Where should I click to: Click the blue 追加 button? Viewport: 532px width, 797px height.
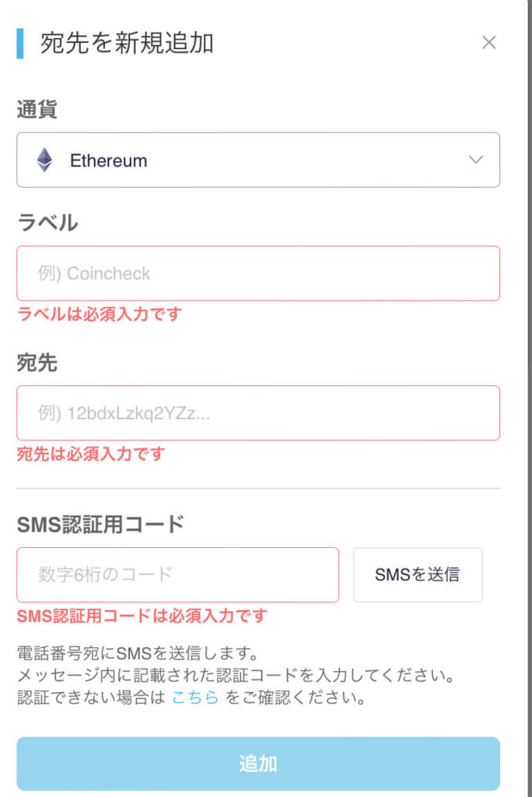pos(258,764)
